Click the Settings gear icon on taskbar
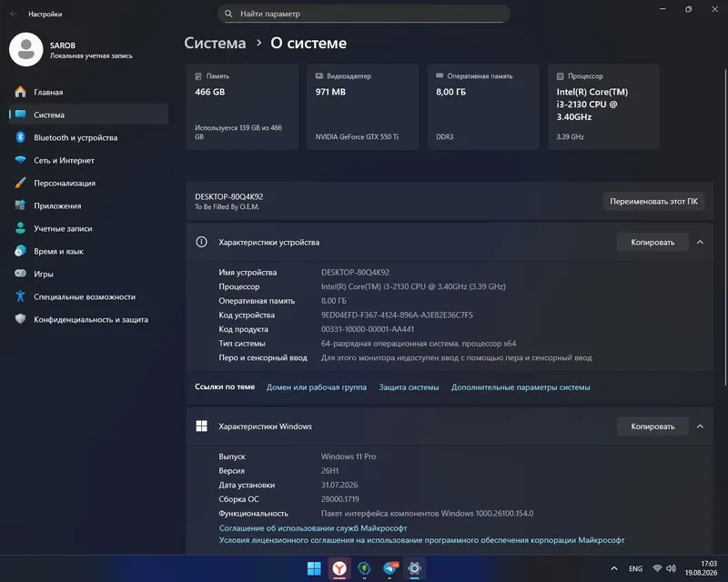Image resolution: width=728 pixels, height=582 pixels. [414, 568]
